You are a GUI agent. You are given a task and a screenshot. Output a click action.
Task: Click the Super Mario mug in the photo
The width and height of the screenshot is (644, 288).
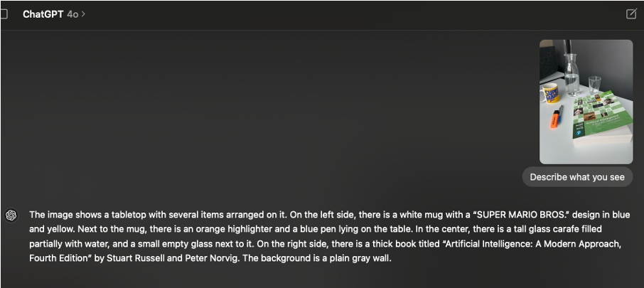pyautogui.click(x=551, y=94)
